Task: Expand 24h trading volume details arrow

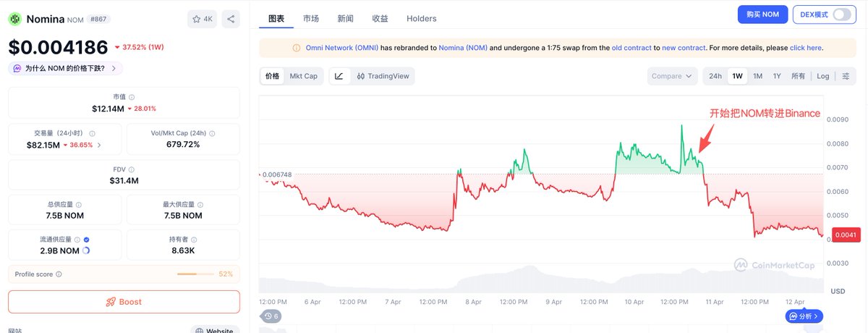Action: 99,145
